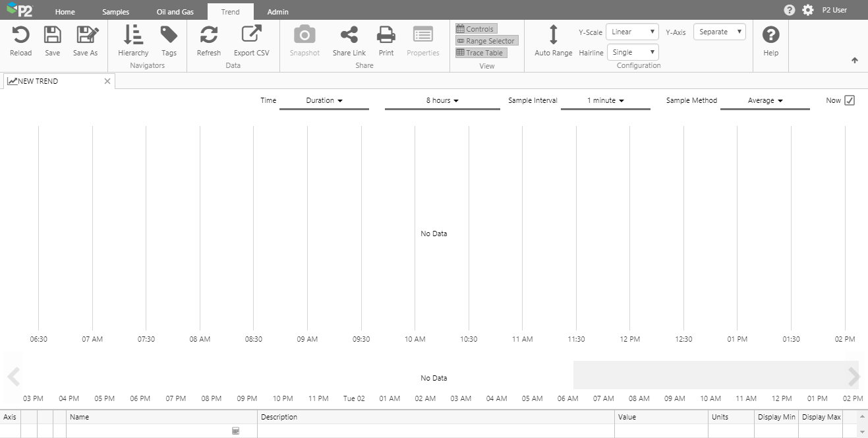Click the Save As icon
Viewport: 868px width, 438px height.
pos(86,36)
